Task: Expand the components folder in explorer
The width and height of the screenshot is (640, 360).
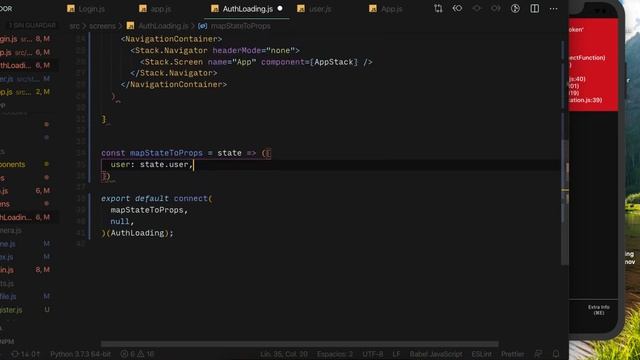Action: (x=24, y=164)
